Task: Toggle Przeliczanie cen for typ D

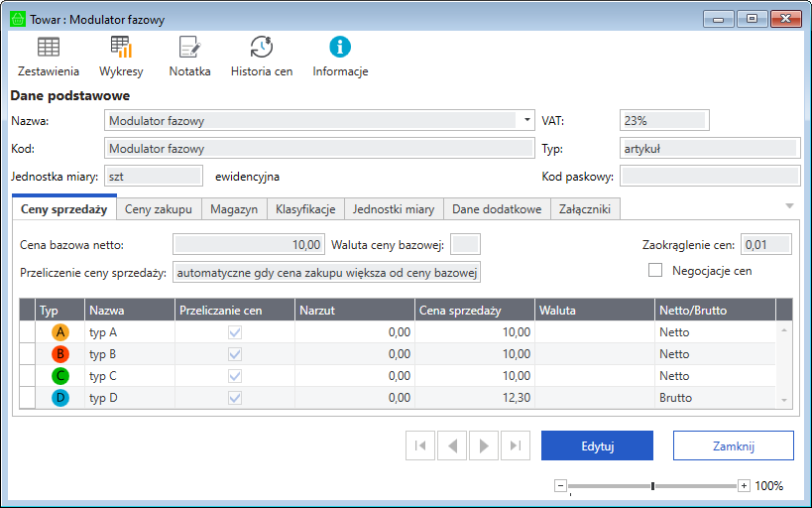Action: click(x=235, y=398)
